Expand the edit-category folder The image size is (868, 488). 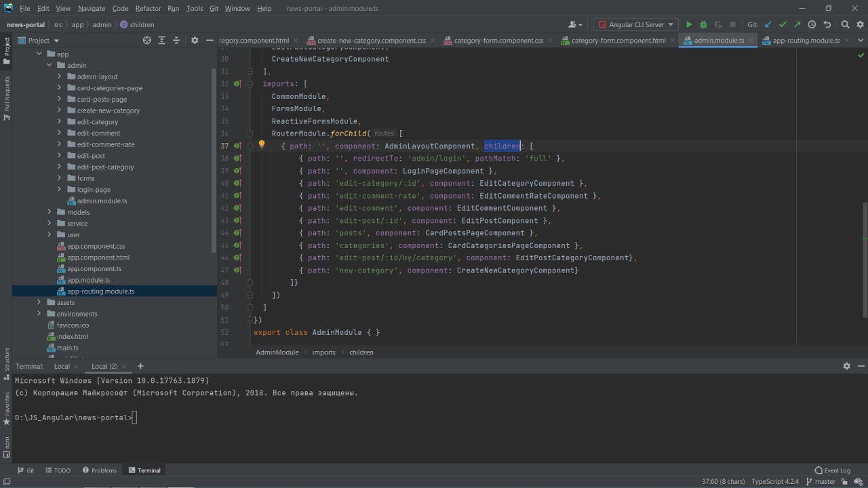point(60,122)
